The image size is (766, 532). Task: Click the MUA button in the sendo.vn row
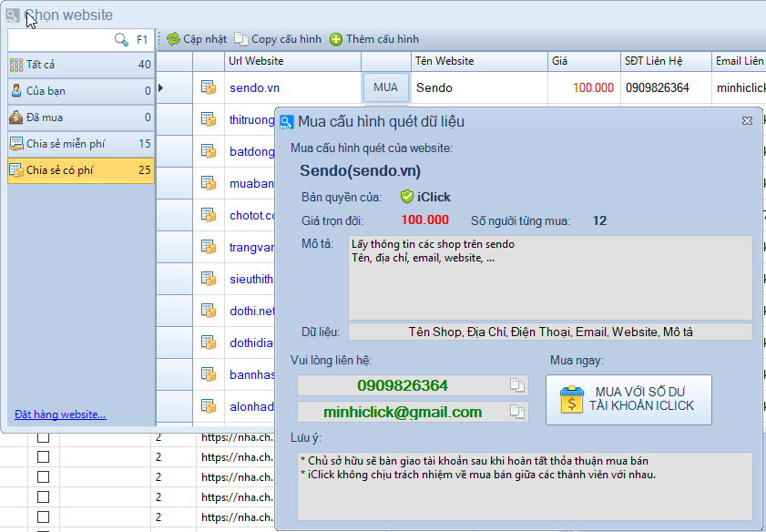385,87
